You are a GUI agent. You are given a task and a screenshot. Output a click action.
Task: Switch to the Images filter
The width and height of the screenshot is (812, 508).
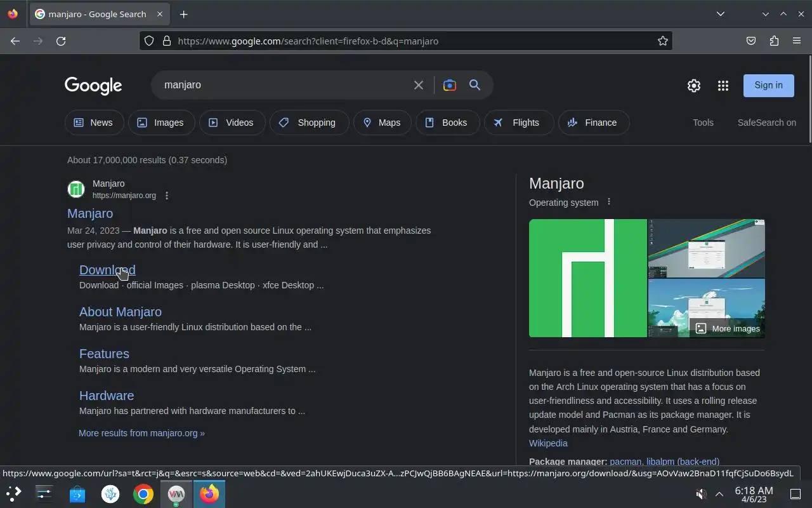(161, 123)
